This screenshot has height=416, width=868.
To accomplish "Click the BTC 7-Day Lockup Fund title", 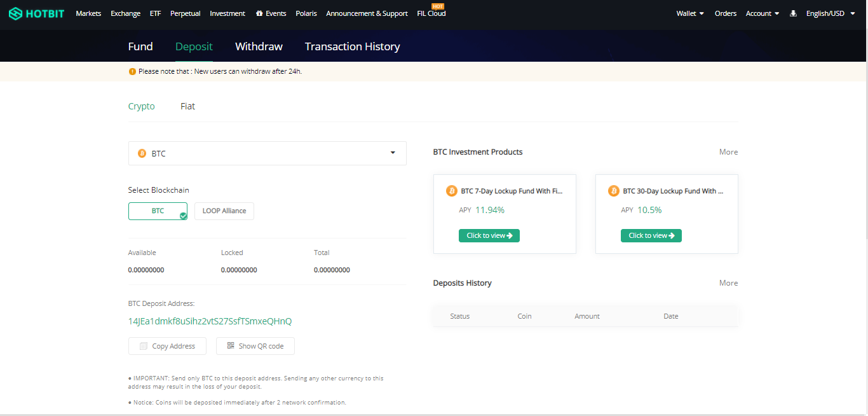I will pyautogui.click(x=512, y=191).
